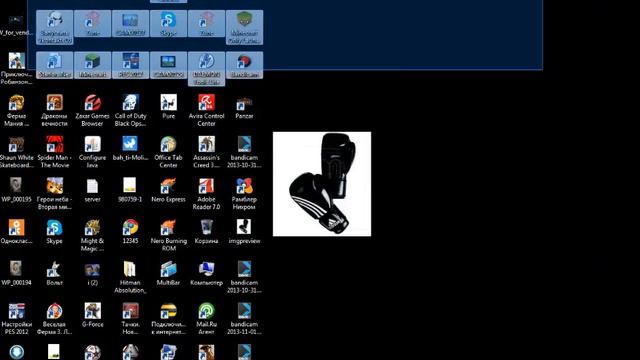Launch Might & Magic game shortcut
The width and height of the screenshot is (640, 360).
[x=92, y=236]
